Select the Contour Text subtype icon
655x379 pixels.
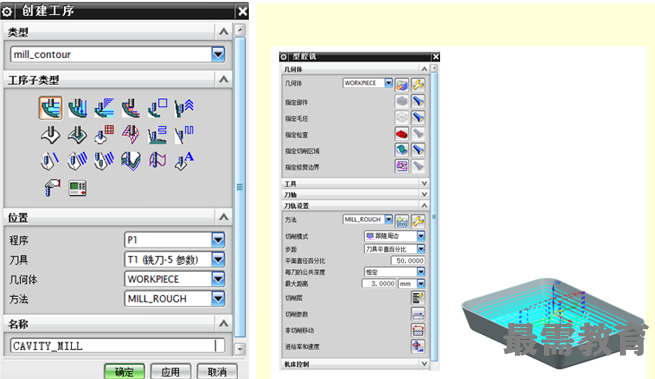(184, 161)
